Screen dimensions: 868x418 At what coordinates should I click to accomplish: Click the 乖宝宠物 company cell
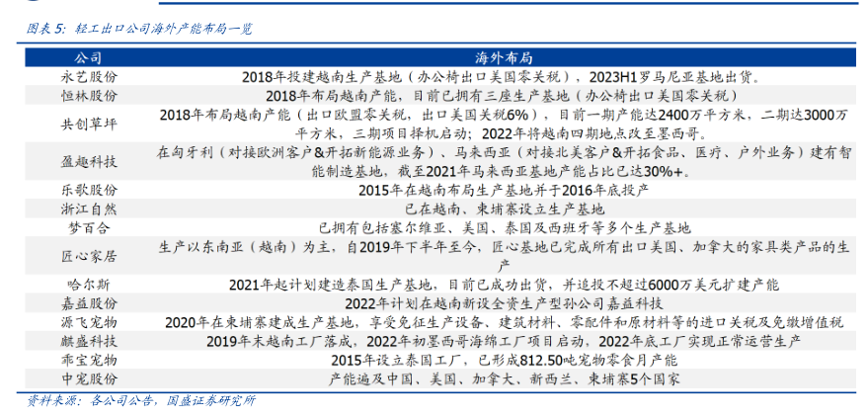(89, 360)
